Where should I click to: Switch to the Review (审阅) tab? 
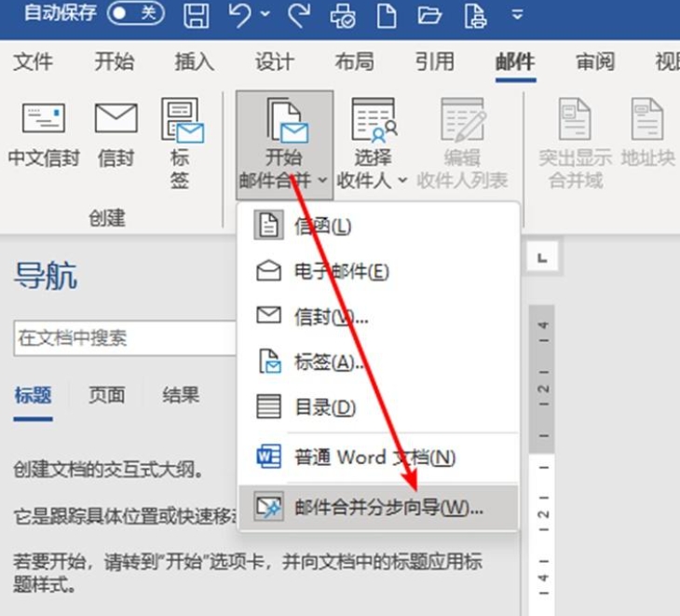pyautogui.click(x=595, y=62)
